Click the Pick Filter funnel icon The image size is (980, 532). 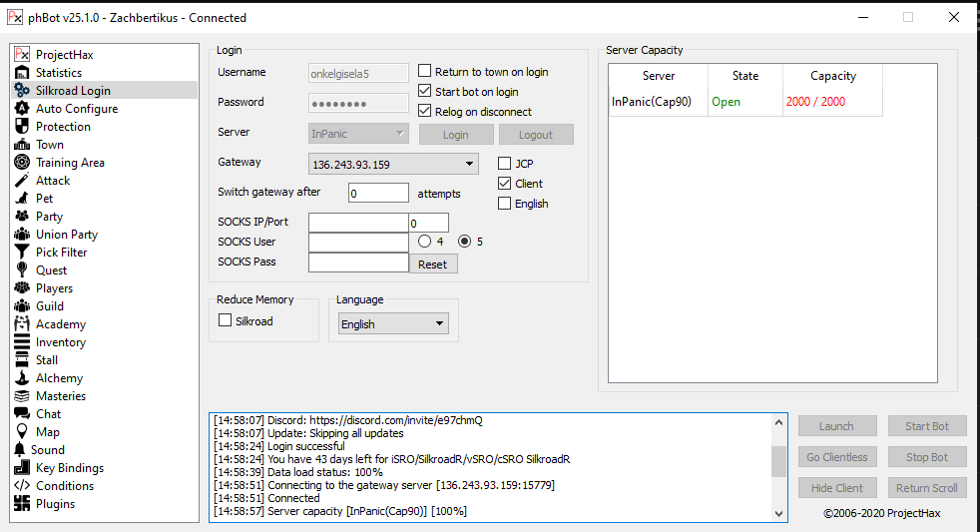(22, 253)
